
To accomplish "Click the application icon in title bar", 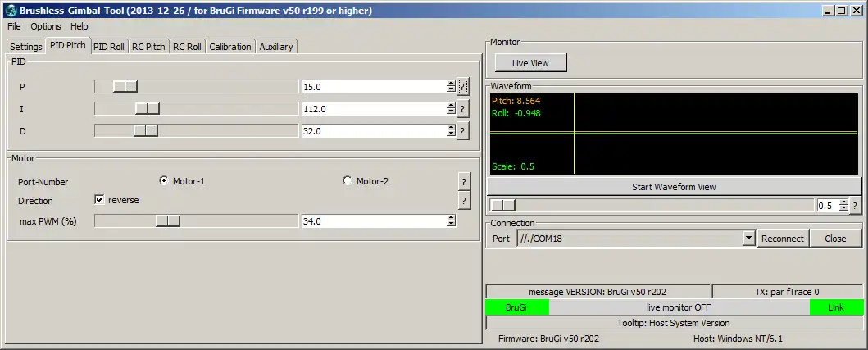I will [x=11, y=11].
